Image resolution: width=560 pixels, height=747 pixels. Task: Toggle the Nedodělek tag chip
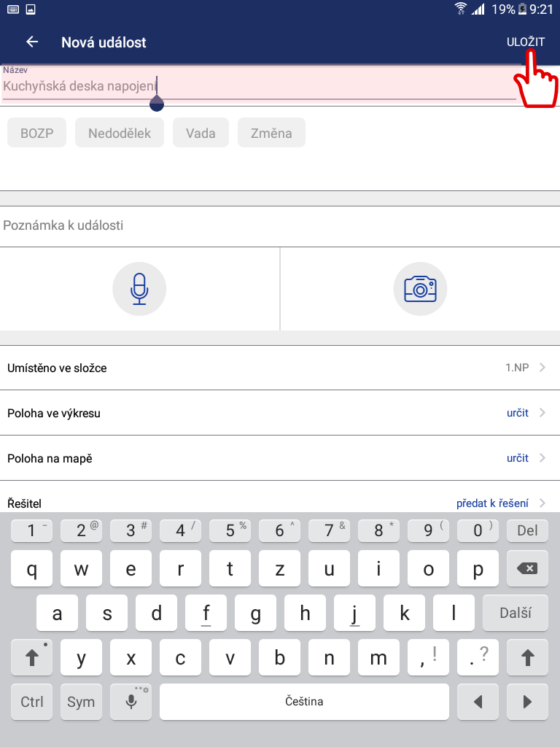coord(120,133)
